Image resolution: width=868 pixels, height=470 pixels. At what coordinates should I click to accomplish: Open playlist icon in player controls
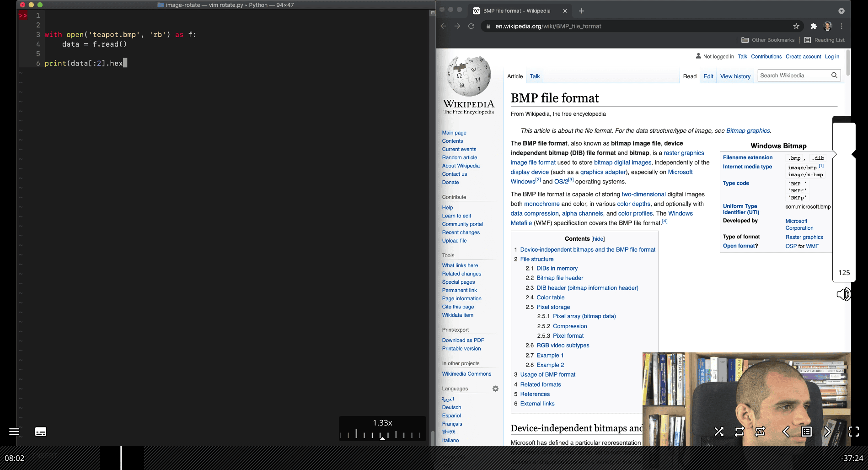click(x=807, y=432)
